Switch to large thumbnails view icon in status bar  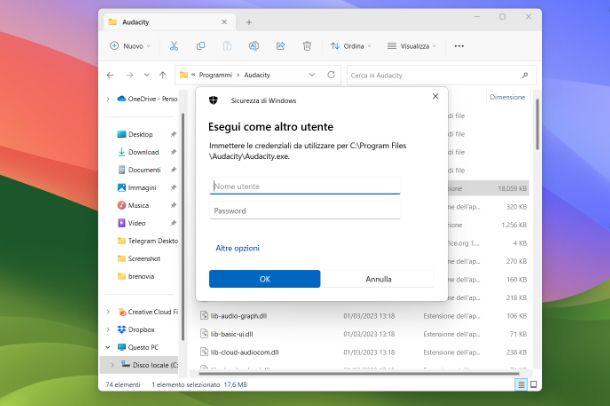click(x=533, y=385)
